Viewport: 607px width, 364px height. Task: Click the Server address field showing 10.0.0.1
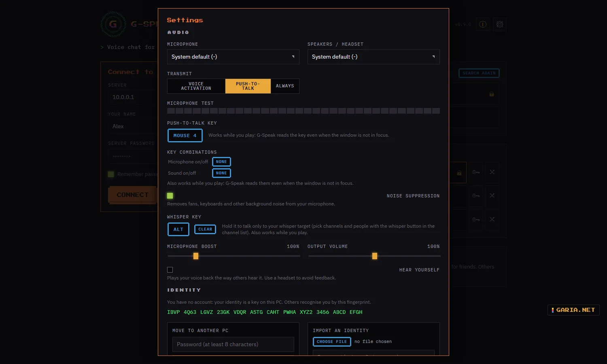[133, 97]
